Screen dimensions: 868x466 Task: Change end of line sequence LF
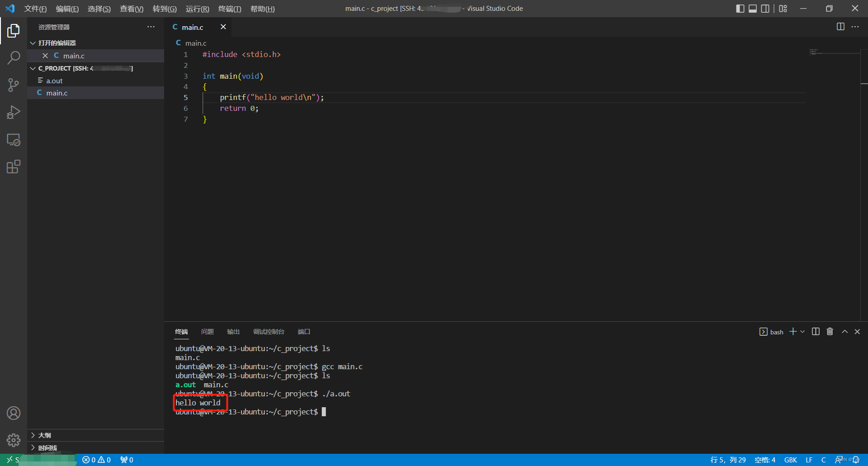[809, 460]
